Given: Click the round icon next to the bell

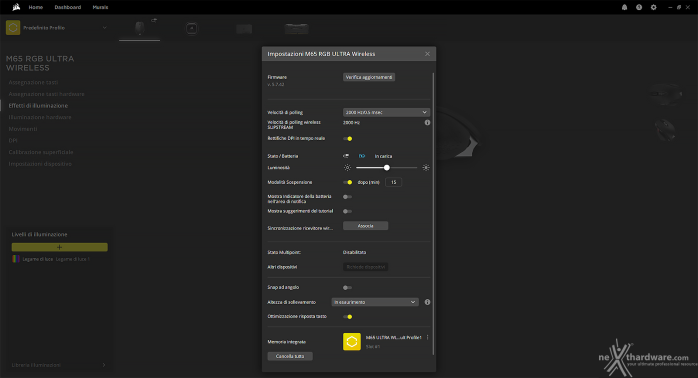Looking at the screenshot, I should 639,7.
